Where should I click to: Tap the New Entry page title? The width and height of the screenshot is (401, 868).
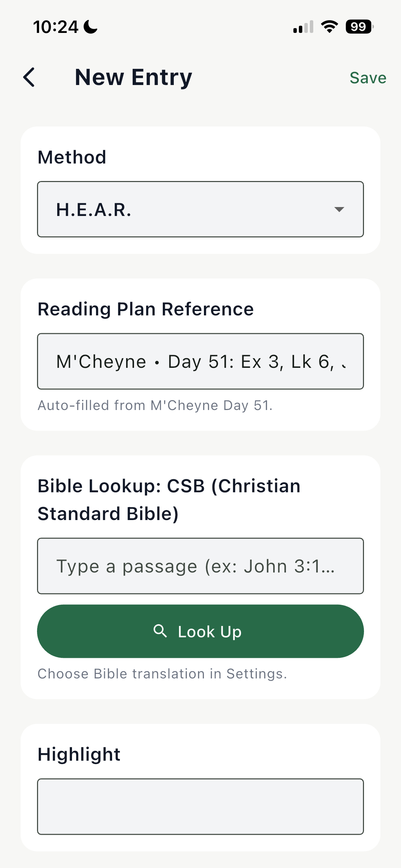pyautogui.click(x=133, y=77)
